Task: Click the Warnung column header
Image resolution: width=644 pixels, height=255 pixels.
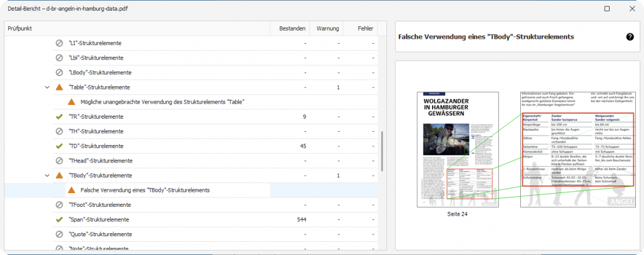Action: coord(328,28)
